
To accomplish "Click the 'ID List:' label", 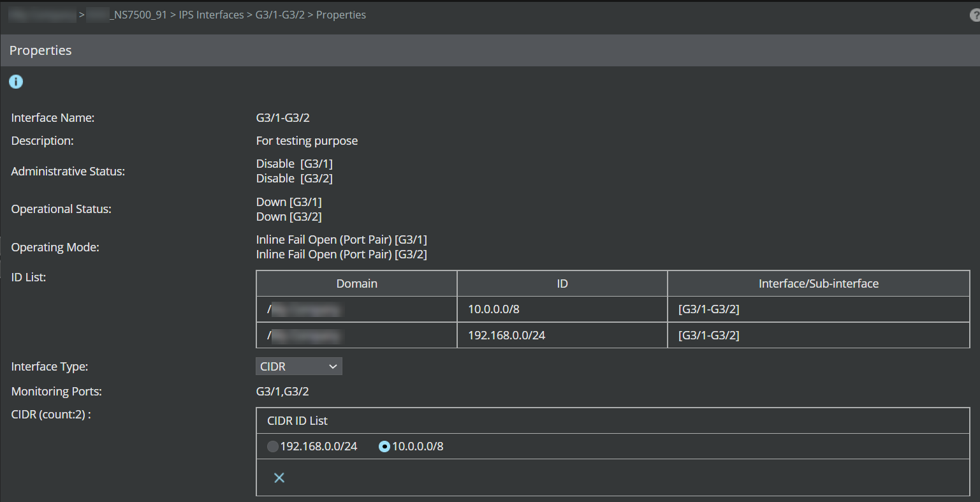I will 29,277.
